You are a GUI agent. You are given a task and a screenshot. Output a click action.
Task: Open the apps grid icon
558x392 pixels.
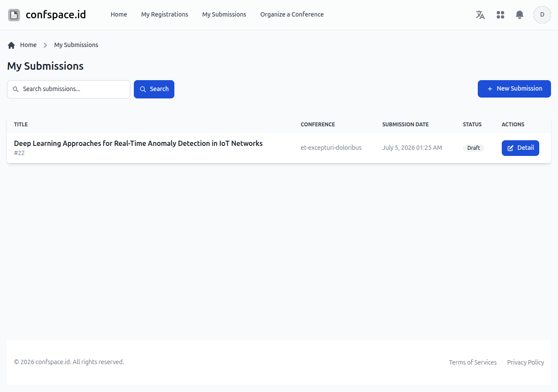[500, 15]
